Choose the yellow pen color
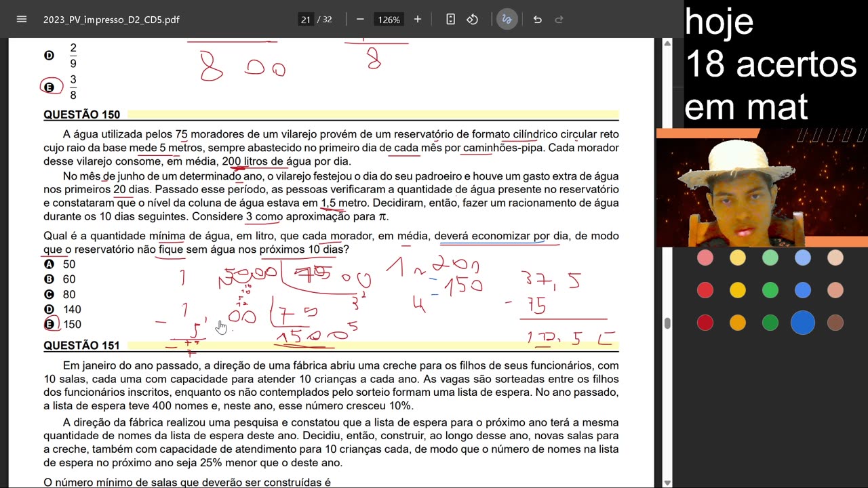Screen dimensions: 868x488 point(738,290)
